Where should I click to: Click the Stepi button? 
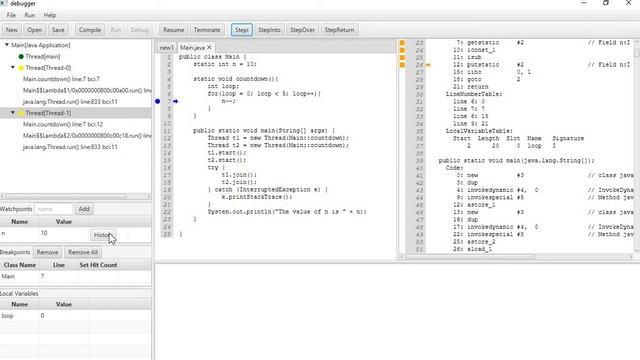tap(242, 30)
